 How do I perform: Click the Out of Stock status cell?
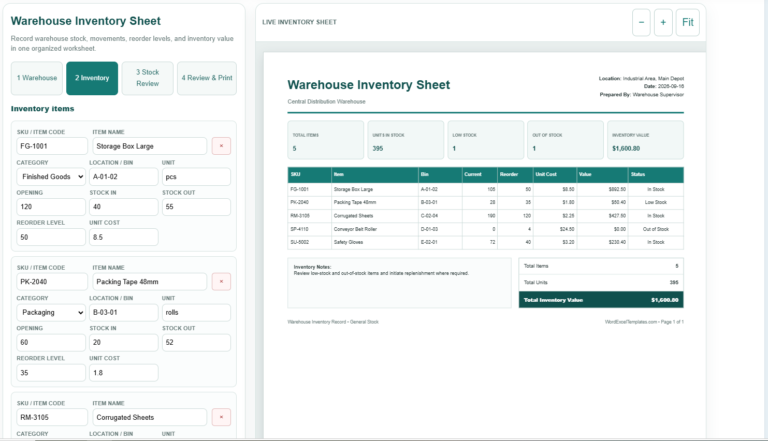[656, 229]
